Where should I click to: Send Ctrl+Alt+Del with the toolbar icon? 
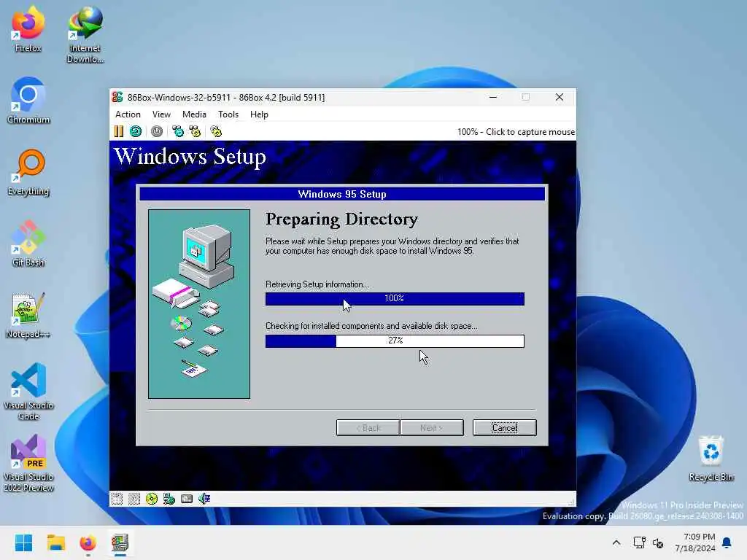[178, 131]
